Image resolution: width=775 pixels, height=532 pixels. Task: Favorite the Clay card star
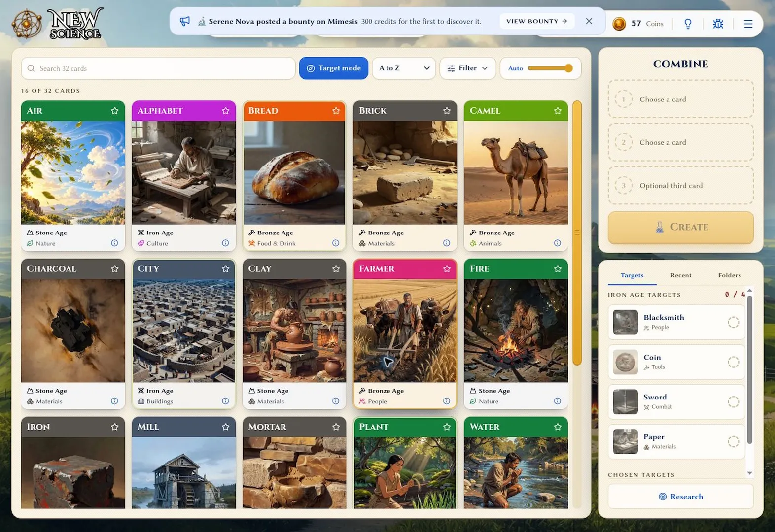[336, 269]
